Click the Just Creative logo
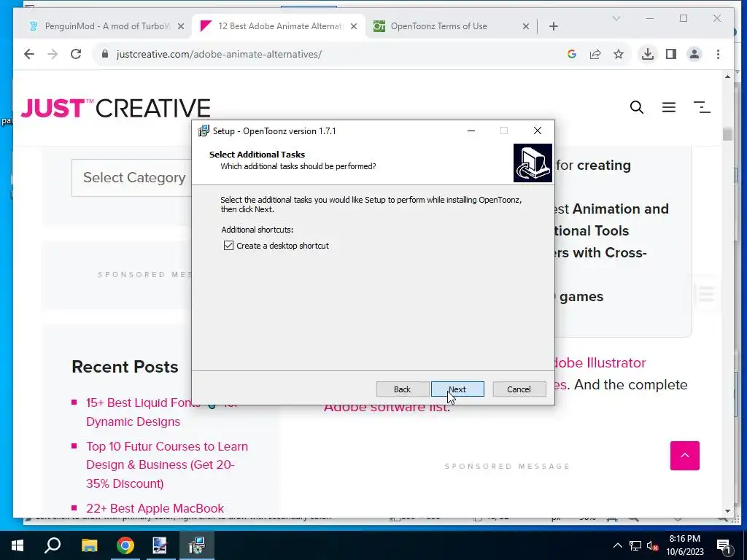 pyautogui.click(x=116, y=108)
